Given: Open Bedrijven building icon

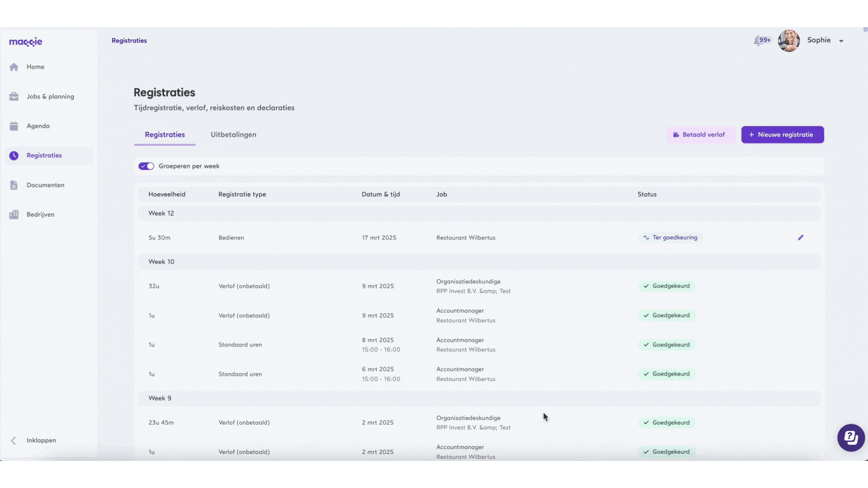Looking at the screenshot, I should pyautogui.click(x=14, y=215).
